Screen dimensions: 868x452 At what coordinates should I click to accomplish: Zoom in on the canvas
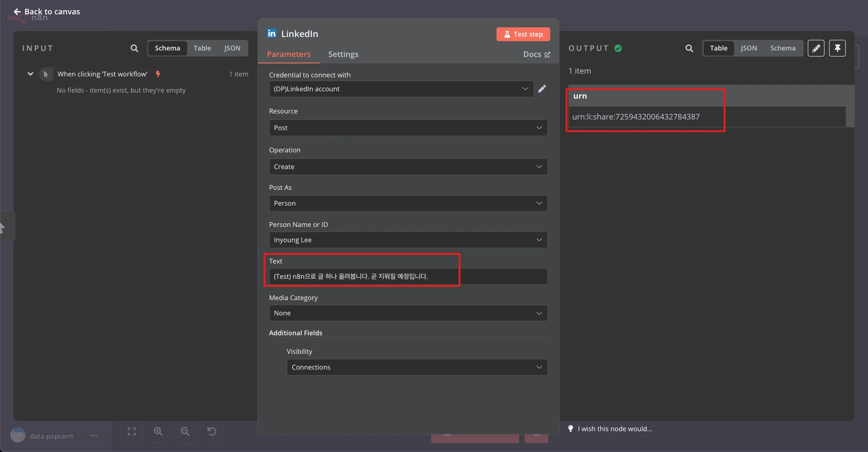[158, 432]
